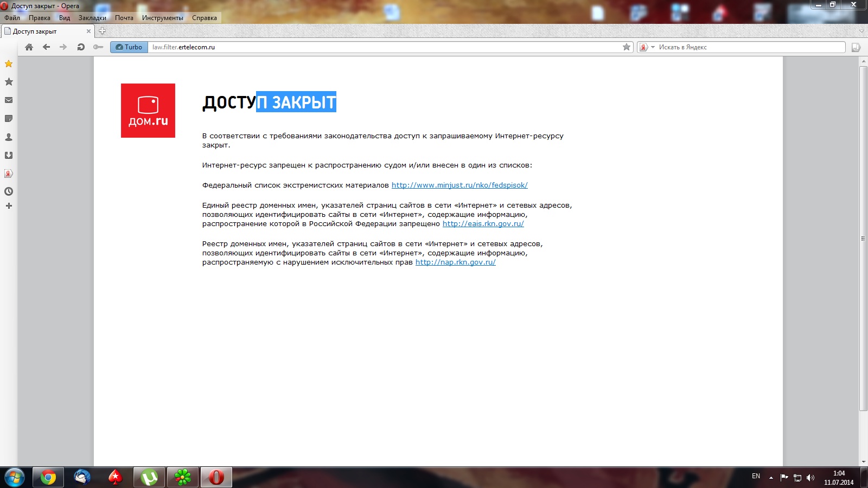Open the Закладки menu
The width and height of the screenshot is (868, 488).
coord(92,18)
